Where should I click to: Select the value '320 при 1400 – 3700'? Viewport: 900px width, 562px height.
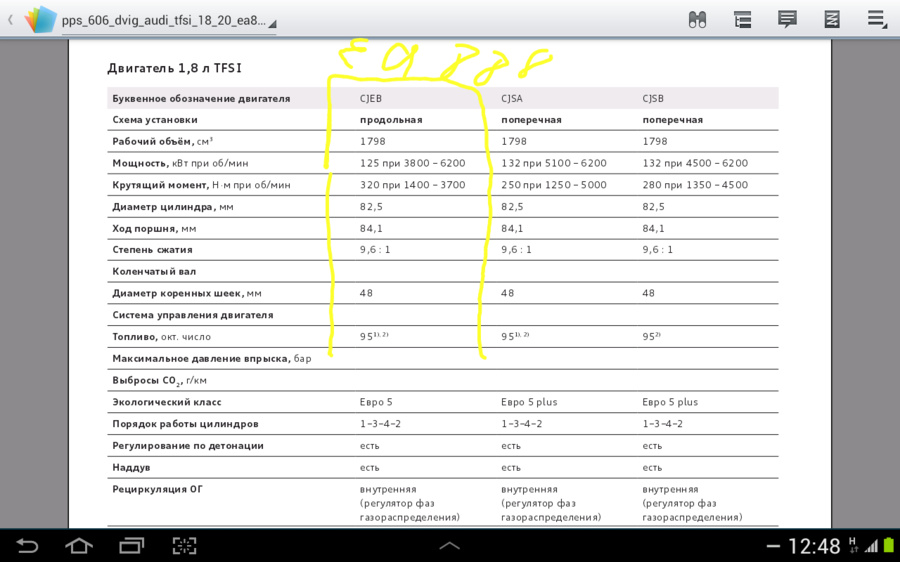click(x=413, y=185)
